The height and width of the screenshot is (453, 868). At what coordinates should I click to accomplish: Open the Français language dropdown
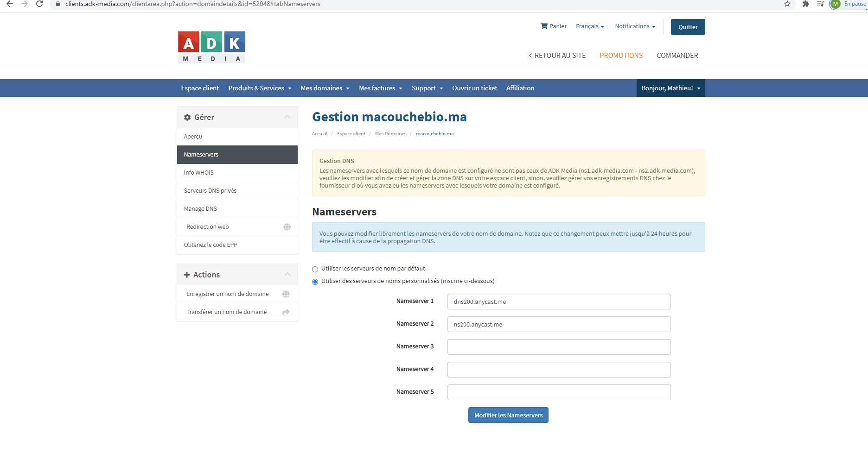click(590, 26)
